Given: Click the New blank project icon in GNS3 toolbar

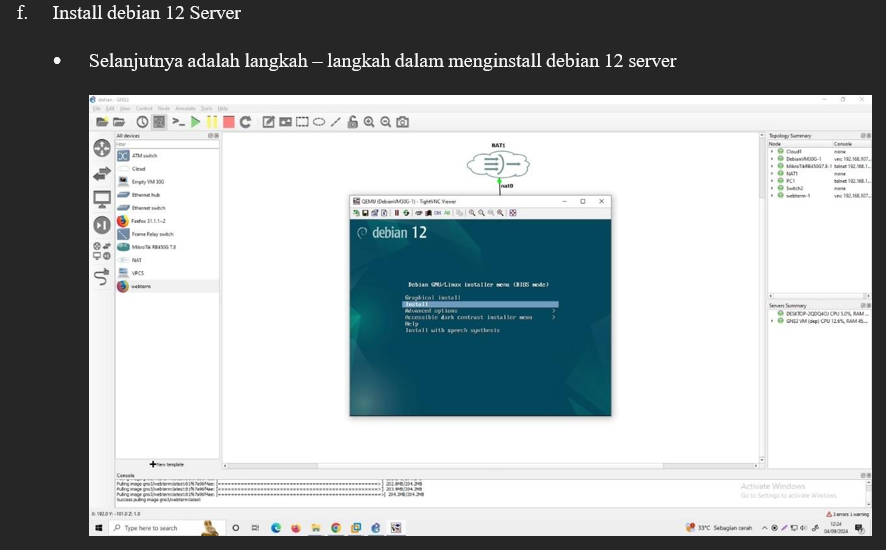Looking at the screenshot, I should tap(102, 122).
